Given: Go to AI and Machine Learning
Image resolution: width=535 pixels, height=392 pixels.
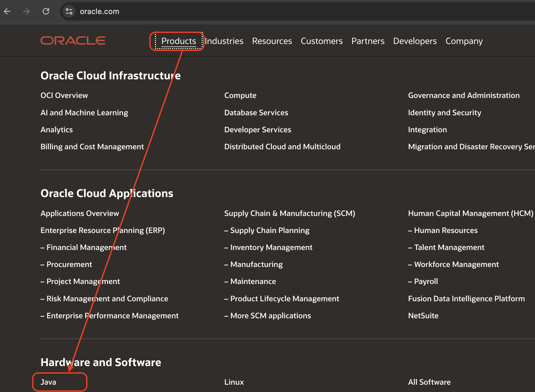Looking at the screenshot, I should coord(84,113).
